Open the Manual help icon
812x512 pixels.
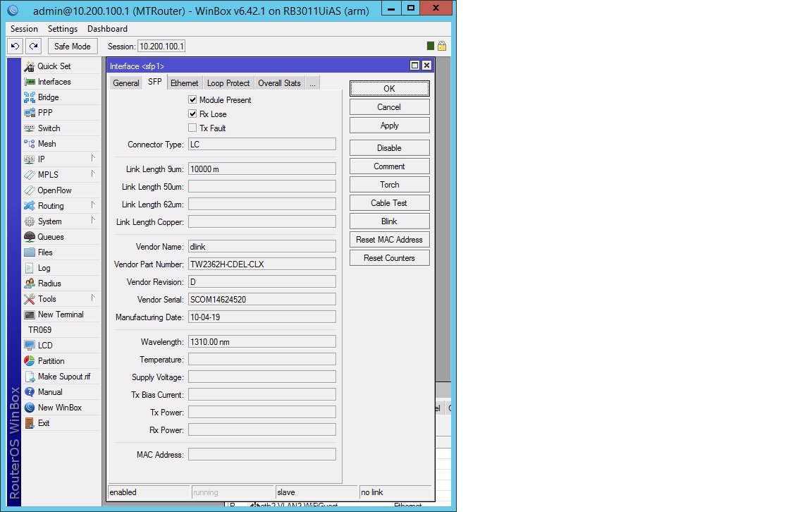30,392
